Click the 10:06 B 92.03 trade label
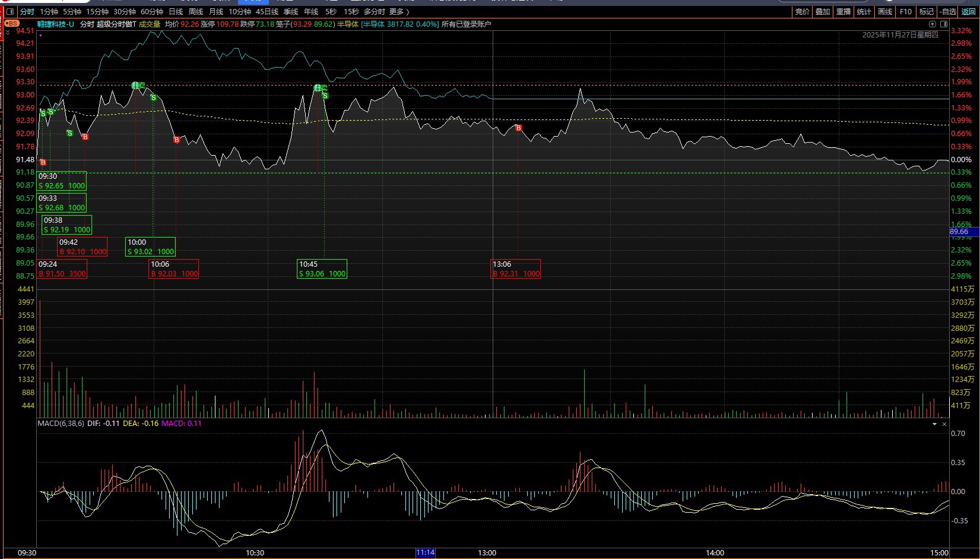 tap(174, 269)
